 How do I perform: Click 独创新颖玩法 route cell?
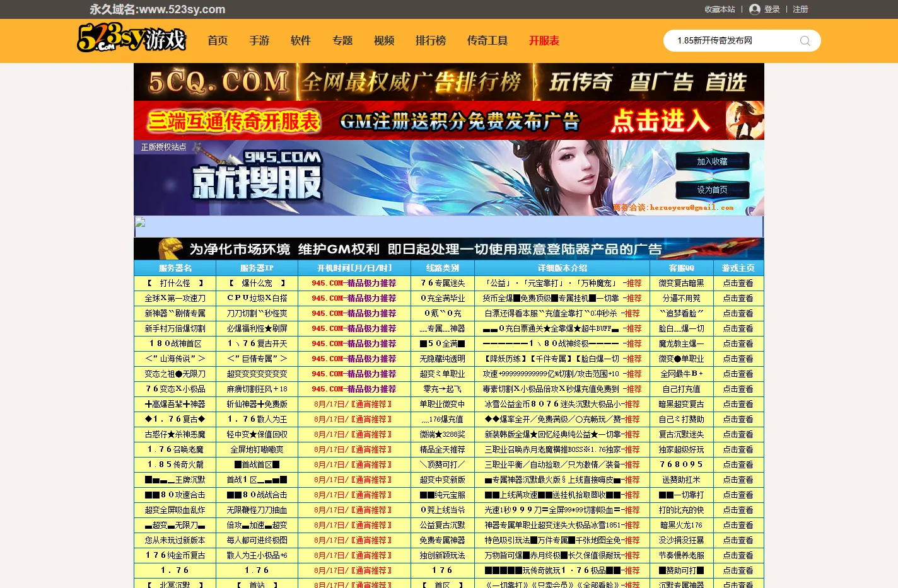443,555
